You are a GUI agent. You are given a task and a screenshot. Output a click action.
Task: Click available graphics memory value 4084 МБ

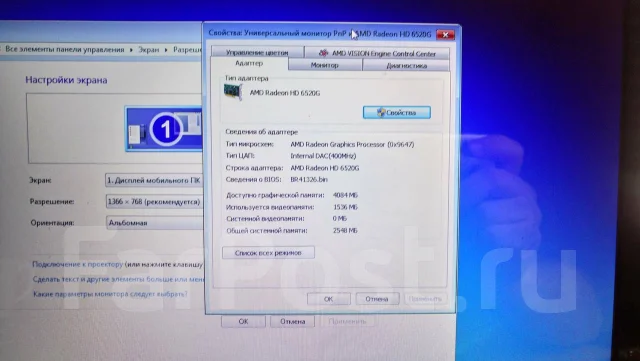(345, 195)
